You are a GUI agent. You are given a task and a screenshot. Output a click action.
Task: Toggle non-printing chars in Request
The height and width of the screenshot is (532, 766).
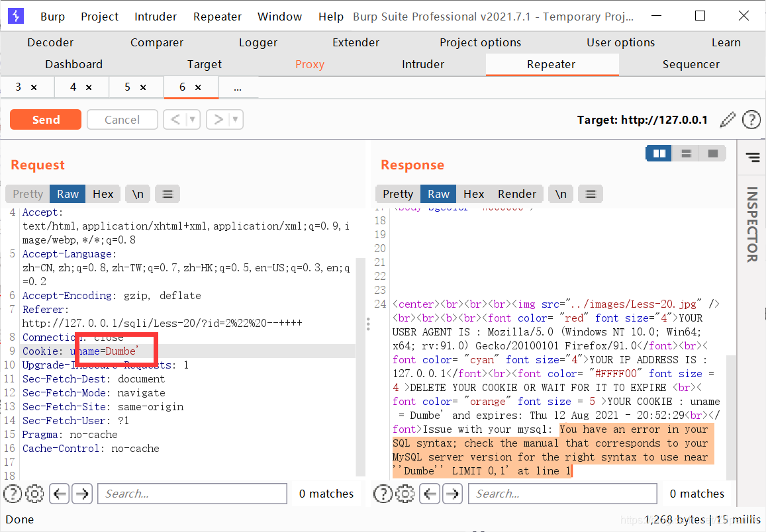[x=138, y=195]
